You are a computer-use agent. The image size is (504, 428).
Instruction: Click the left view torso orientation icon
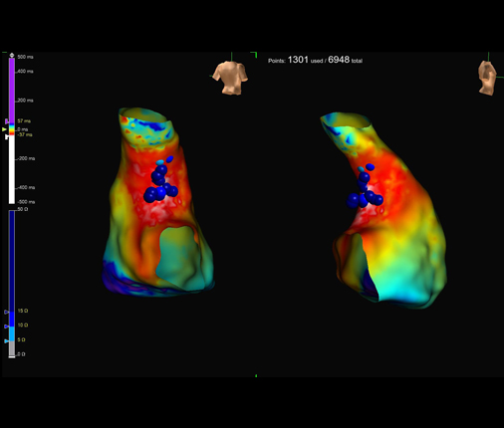[x=230, y=78]
